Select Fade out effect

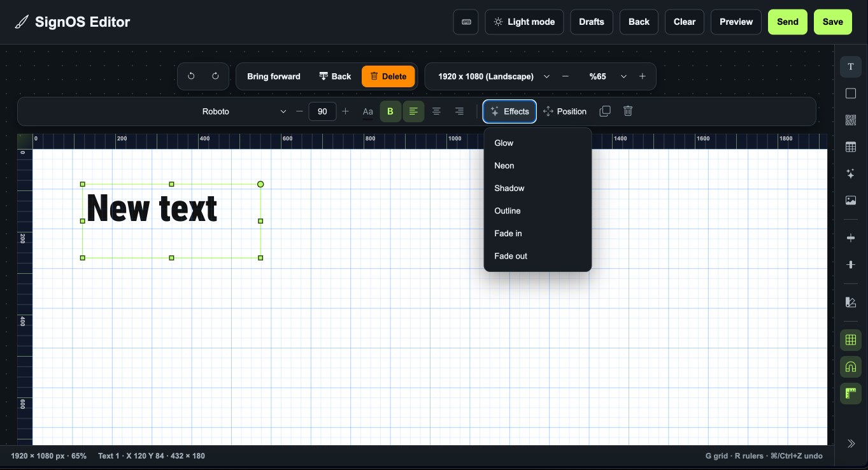click(537, 256)
